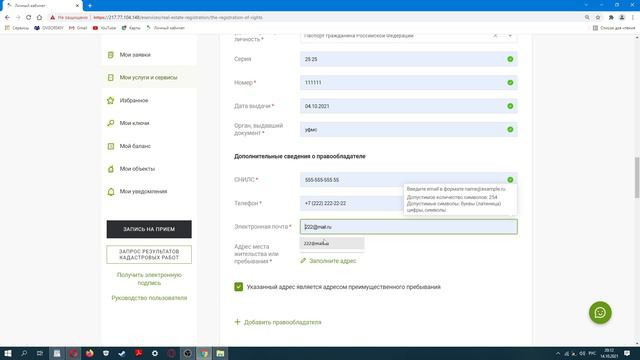This screenshot has width=640, height=360.
Task: Click the key icon of "Мои ключи"
Action: click(x=111, y=123)
